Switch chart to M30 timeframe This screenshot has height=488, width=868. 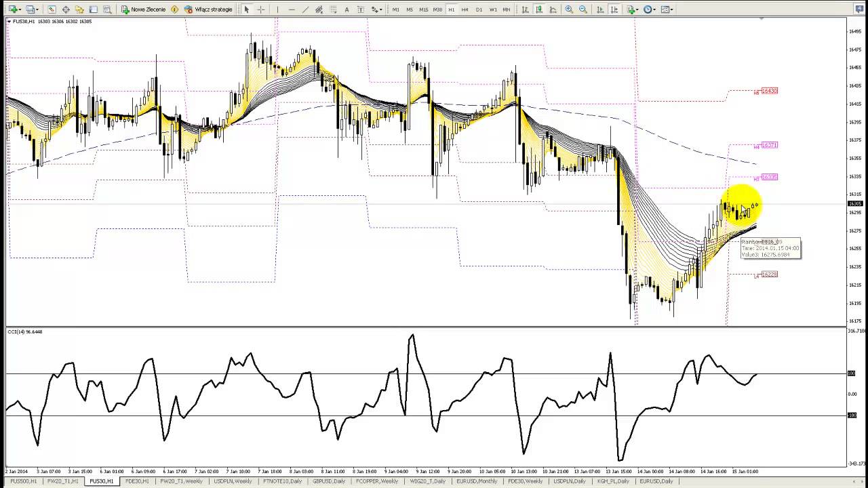[437, 9]
